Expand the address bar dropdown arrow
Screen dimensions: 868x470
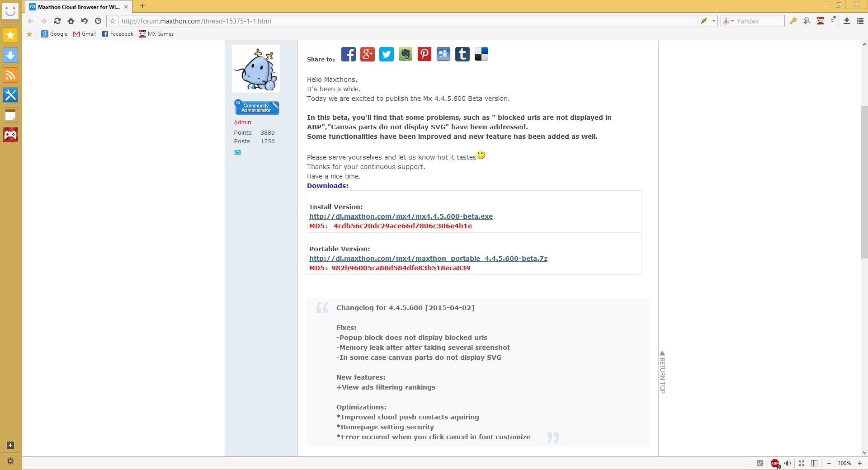coord(714,21)
